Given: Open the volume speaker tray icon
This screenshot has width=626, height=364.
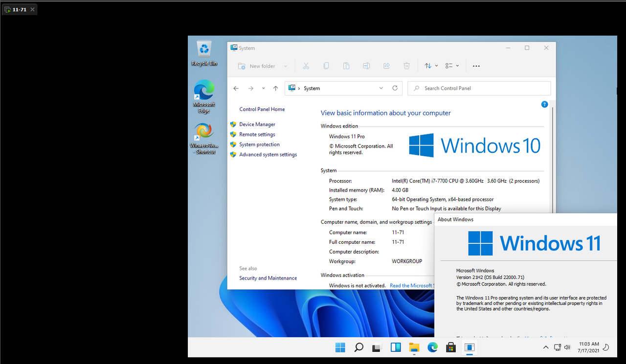Looking at the screenshot, I should 567,347.
